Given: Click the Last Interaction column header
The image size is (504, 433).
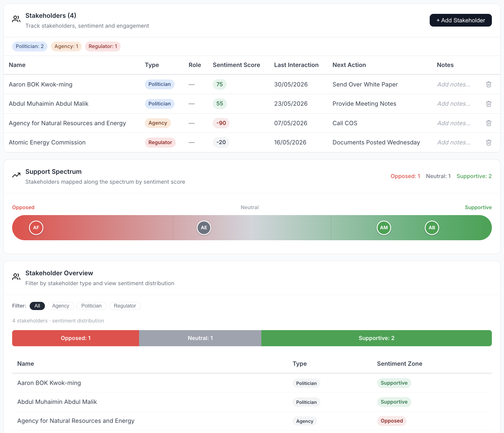Looking at the screenshot, I should click(x=296, y=65).
